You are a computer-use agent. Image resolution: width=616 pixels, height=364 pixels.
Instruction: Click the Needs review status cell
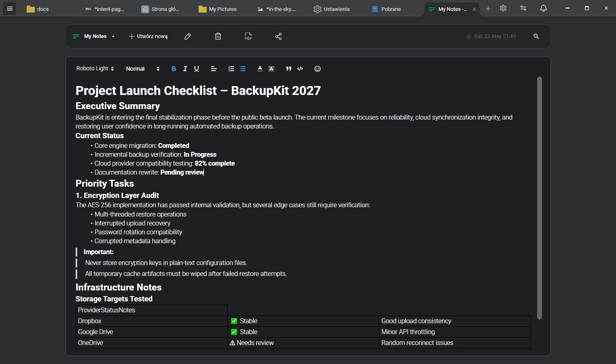point(303,343)
